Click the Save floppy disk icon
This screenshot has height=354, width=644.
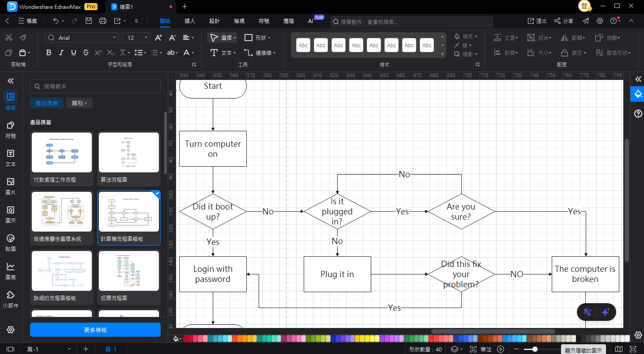click(89, 21)
